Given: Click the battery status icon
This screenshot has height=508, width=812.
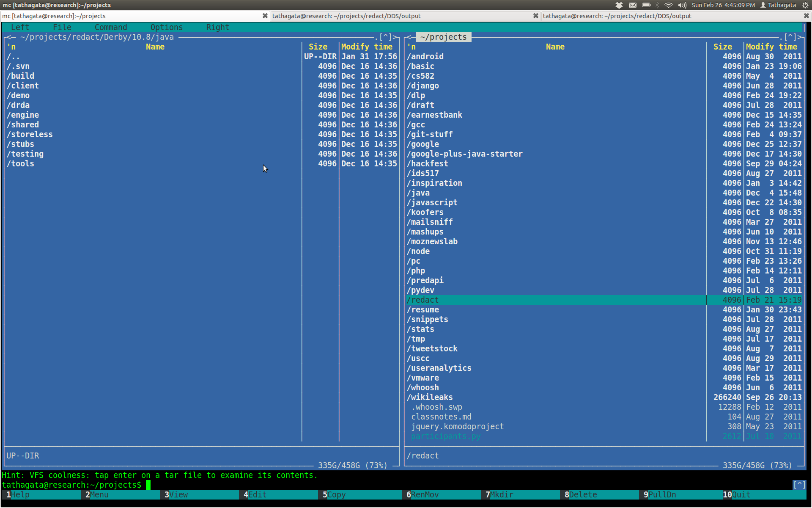Looking at the screenshot, I should click(x=646, y=5).
